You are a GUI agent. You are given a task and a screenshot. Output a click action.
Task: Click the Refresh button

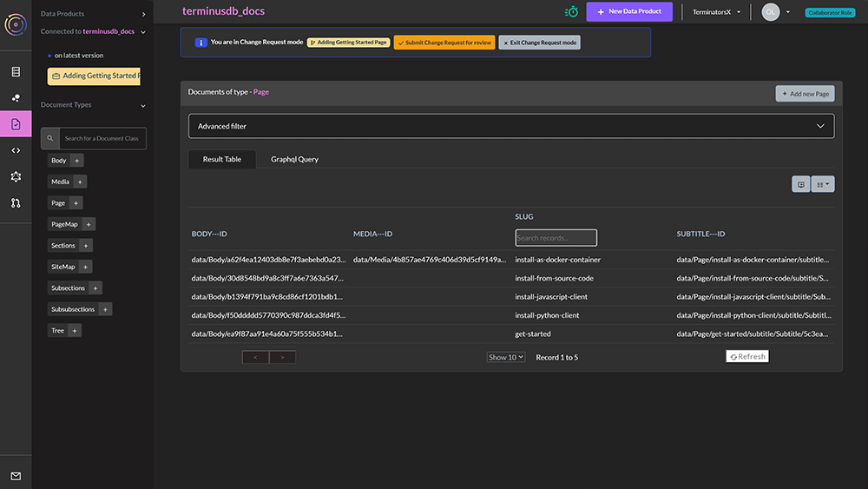747,357
